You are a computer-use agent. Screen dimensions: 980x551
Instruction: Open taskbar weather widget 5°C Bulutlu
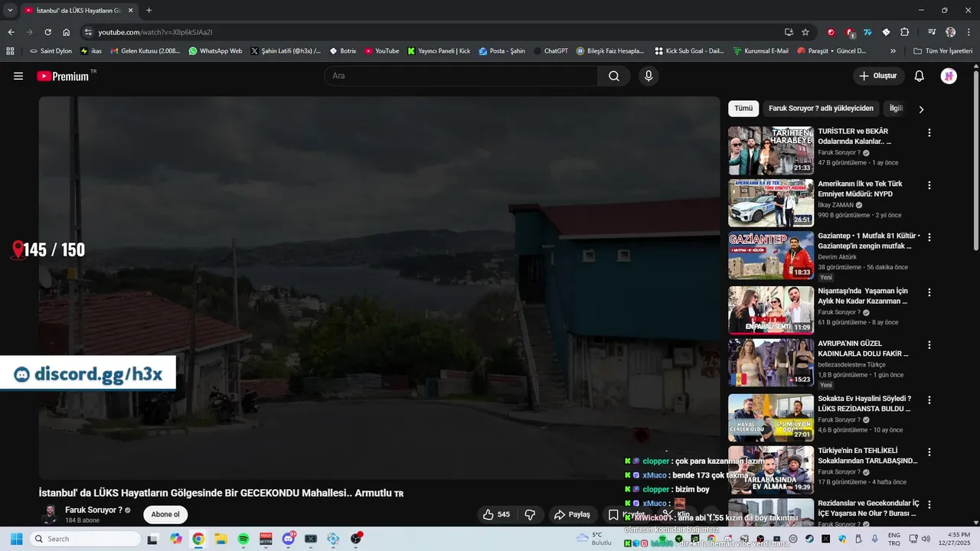tap(594, 539)
